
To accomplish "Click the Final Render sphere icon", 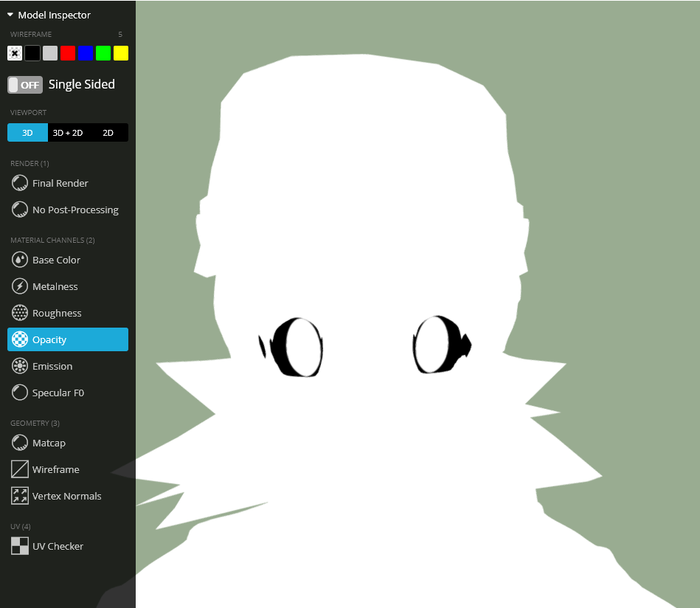I will pyautogui.click(x=20, y=183).
